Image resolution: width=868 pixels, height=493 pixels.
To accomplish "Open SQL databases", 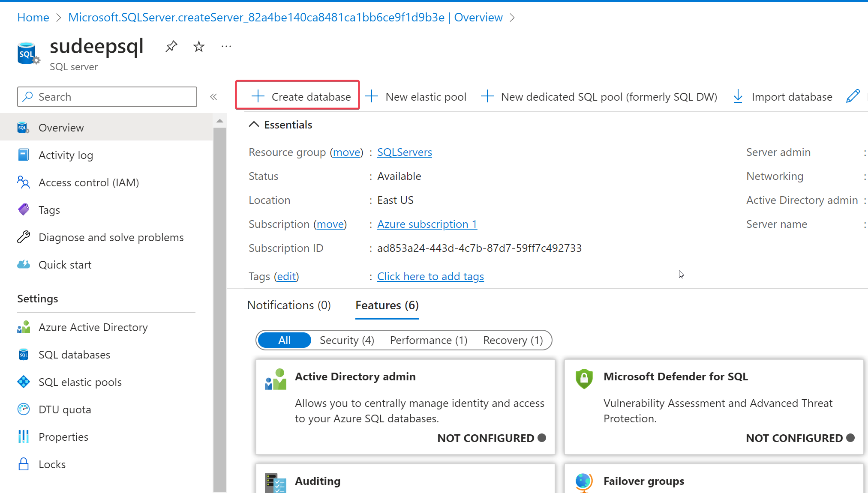I will (x=74, y=354).
